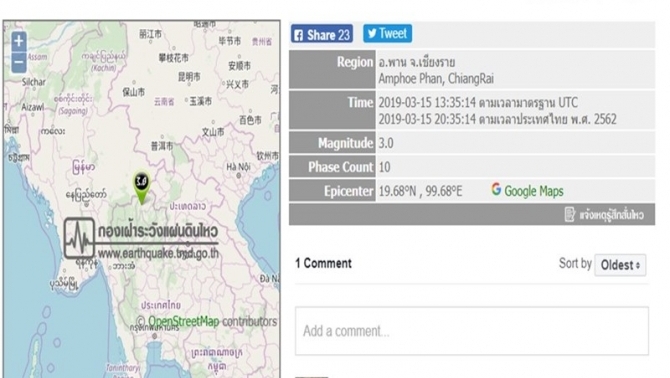Viewport: 670px width, 378px height.
Task: Share the report on Facebook
Action: pyautogui.click(x=322, y=34)
